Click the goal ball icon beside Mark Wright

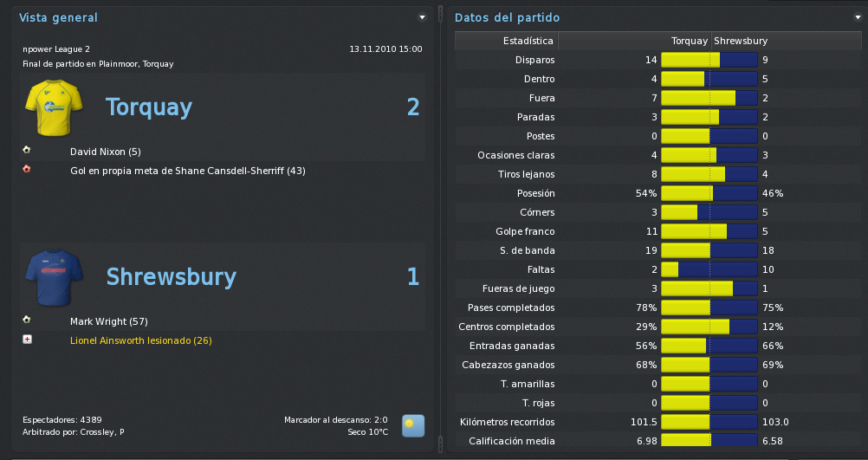27,320
